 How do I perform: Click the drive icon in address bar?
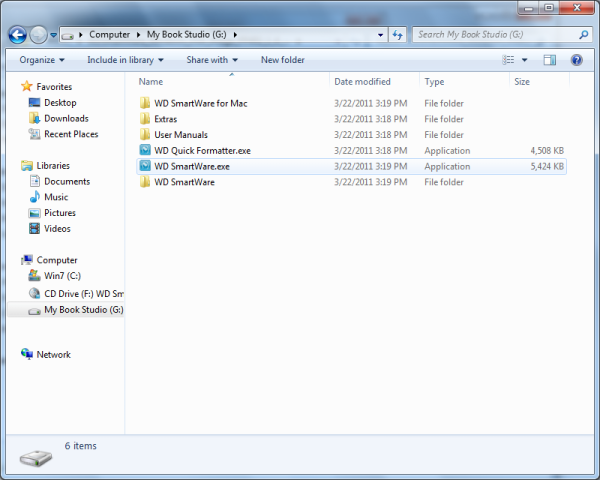coord(68,36)
